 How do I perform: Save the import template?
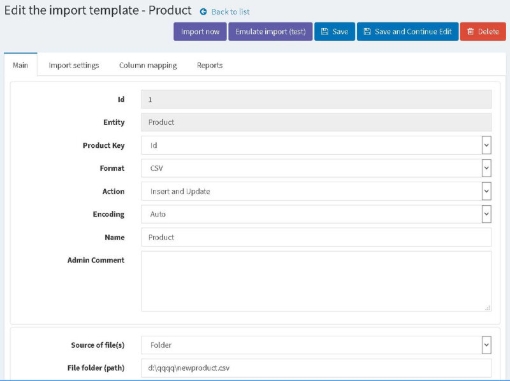(334, 32)
